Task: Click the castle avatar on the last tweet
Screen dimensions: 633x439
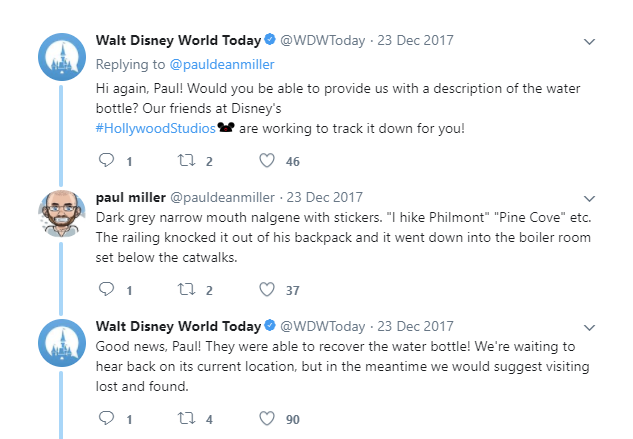Action: click(x=62, y=343)
